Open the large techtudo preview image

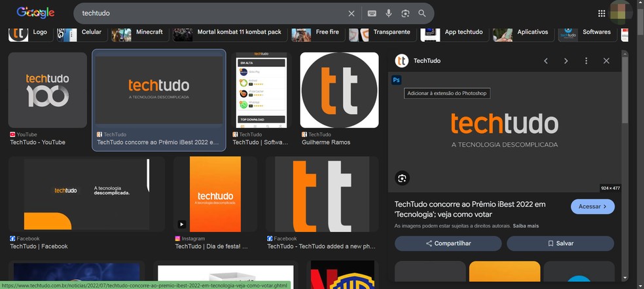[505, 132]
